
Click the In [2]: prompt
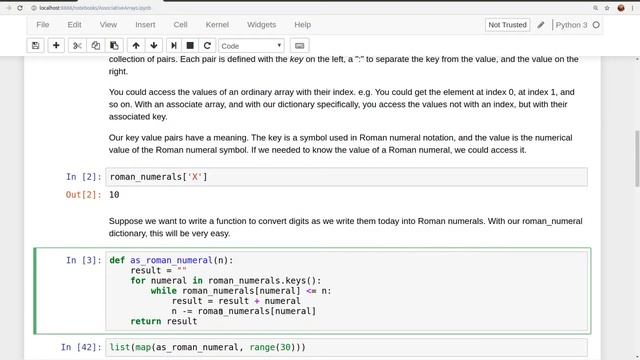(84, 177)
